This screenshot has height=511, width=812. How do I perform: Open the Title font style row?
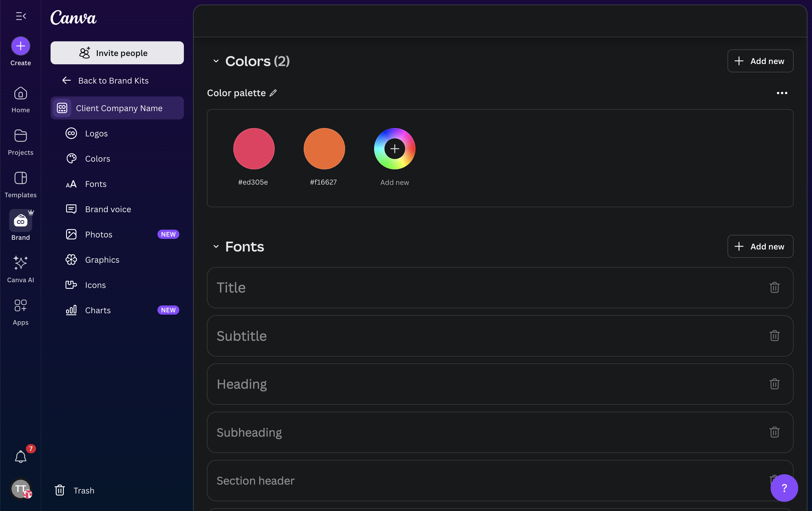click(500, 288)
